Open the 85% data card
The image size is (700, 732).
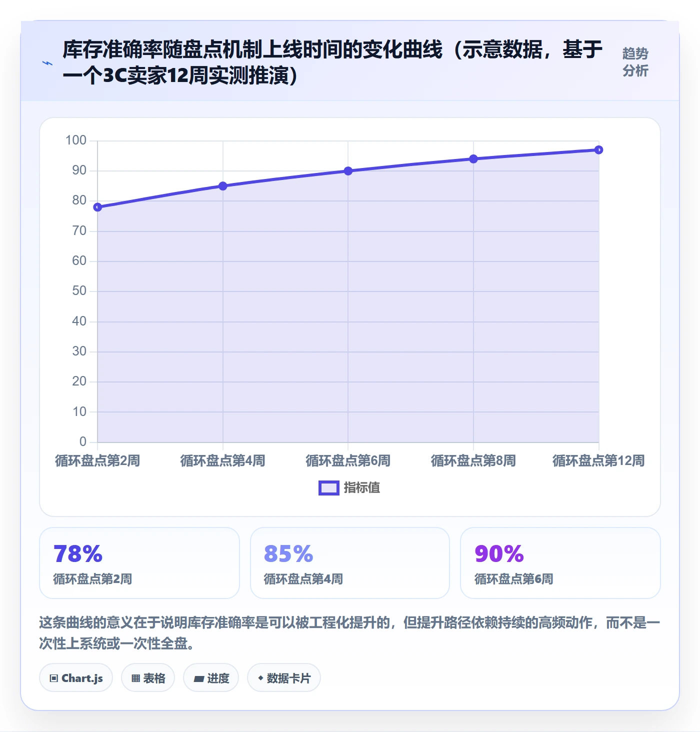350,563
